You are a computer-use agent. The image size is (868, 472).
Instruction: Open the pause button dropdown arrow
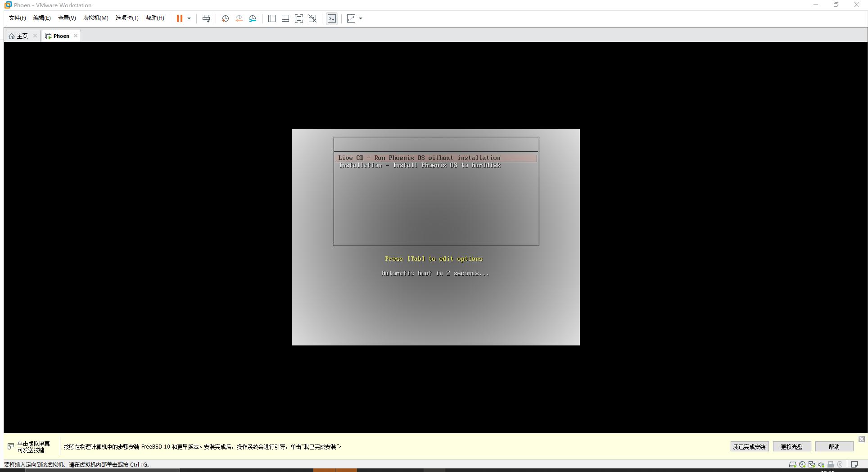point(189,18)
